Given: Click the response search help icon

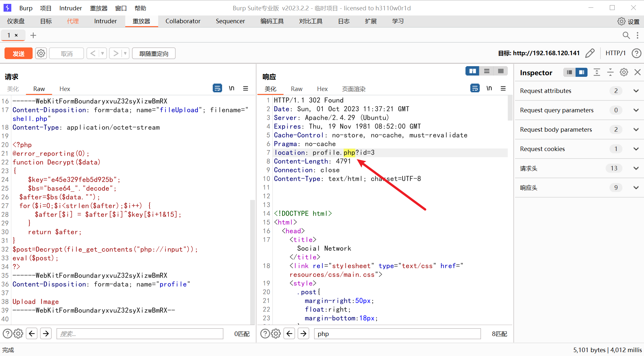Looking at the screenshot, I should click(x=265, y=333).
